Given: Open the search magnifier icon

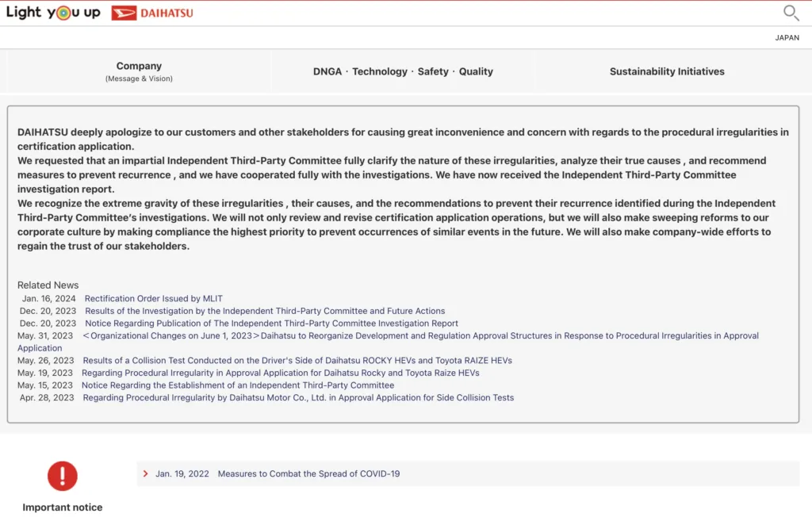Looking at the screenshot, I should pyautogui.click(x=791, y=13).
